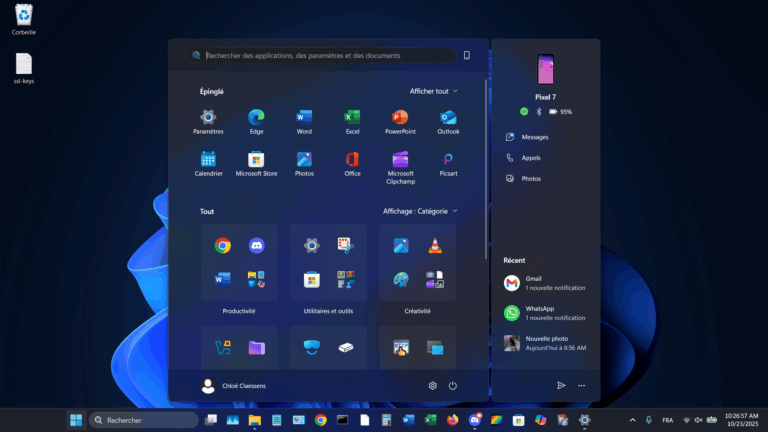This screenshot has height=432, width=768.
Task: Open the Affichage : Catégorie dropdown
Action: click(420, 211)
